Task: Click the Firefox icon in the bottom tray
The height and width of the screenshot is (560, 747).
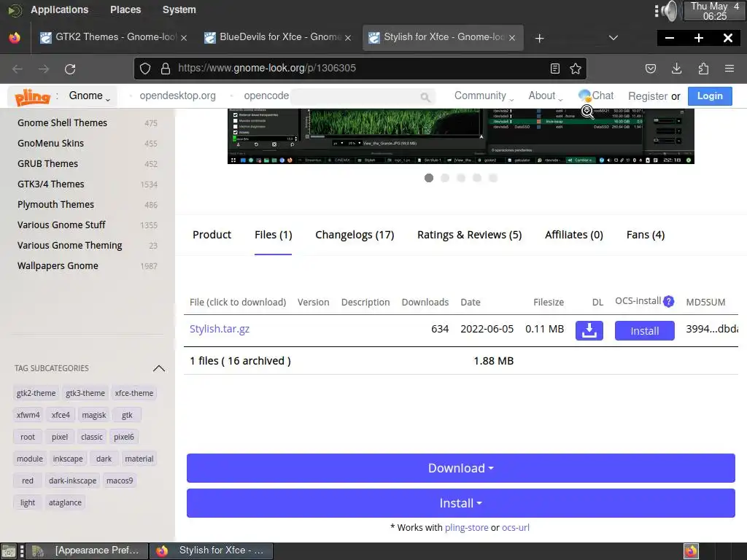Action: point(692,551)
